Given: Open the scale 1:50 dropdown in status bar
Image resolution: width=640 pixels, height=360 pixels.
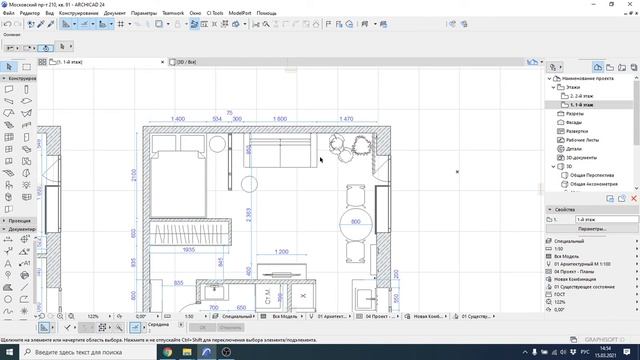Looking at the screenshot, I should coord(206,316).
